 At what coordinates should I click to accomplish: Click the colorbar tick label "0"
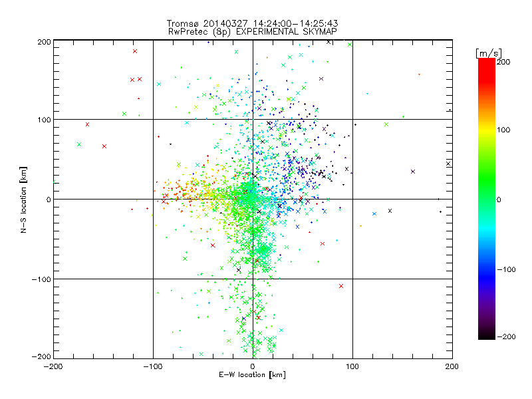499,200
